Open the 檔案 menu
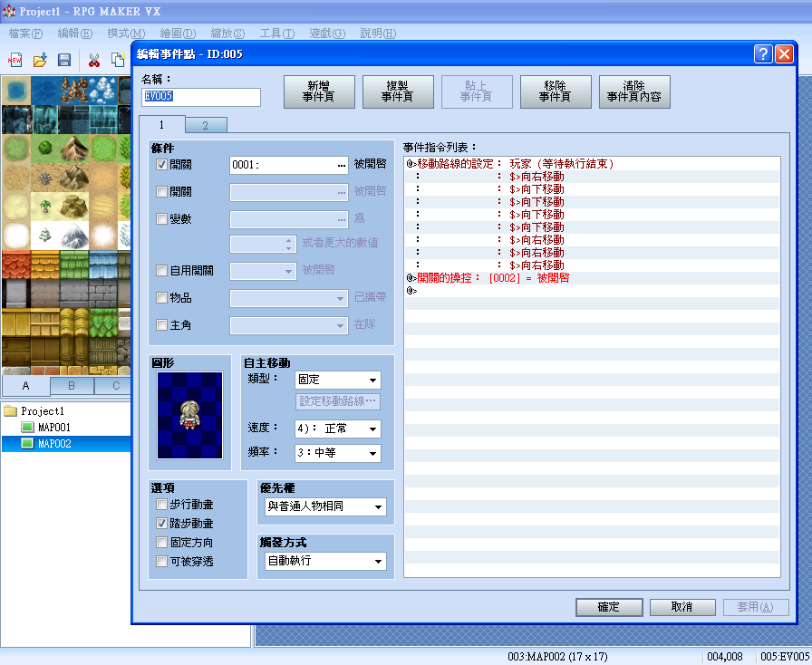Image resolution: width=812 pixels, height=665 pixels. point(25,34)
